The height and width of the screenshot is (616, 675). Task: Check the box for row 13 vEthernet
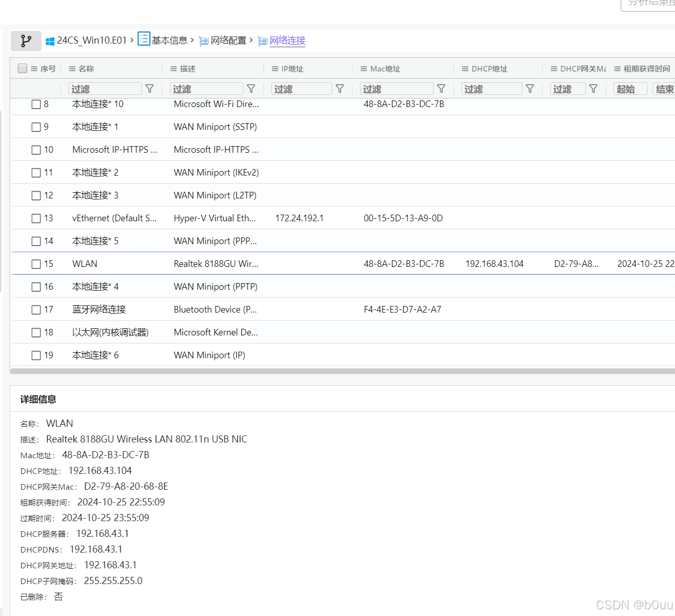(36, 218)
